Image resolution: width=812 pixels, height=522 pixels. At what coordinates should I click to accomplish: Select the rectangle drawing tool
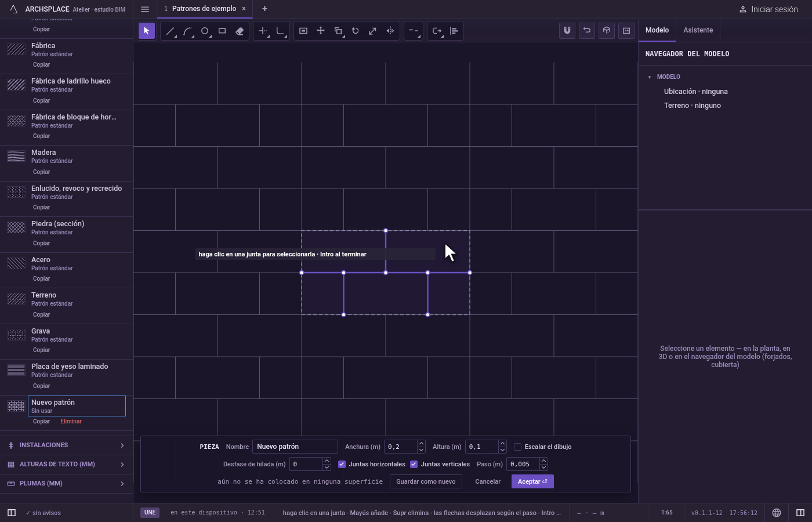(x=222, y=31)
